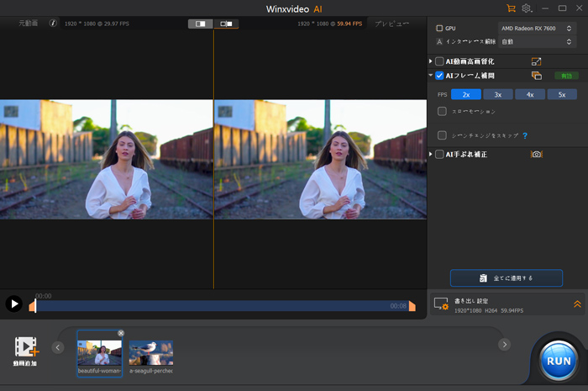Remove the beautiful-woman clip with X
The height and width of the screenshot is (391, 588).
coord(121,333)
